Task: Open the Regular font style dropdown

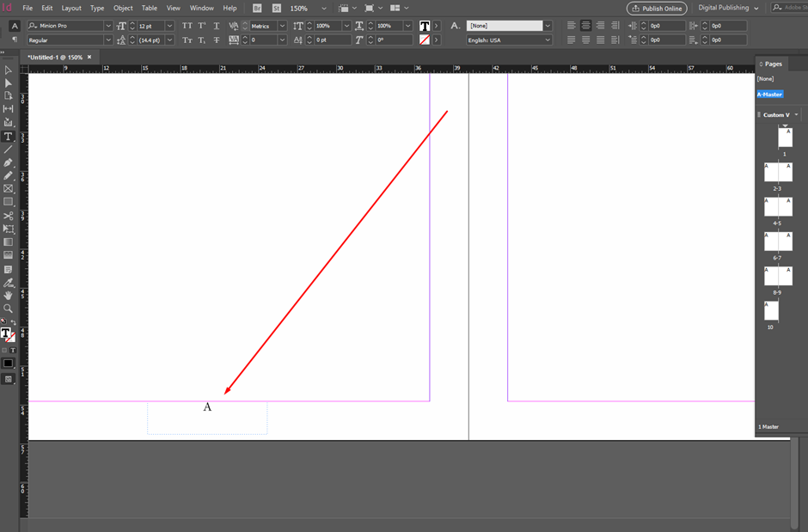Action: (108, 40)
